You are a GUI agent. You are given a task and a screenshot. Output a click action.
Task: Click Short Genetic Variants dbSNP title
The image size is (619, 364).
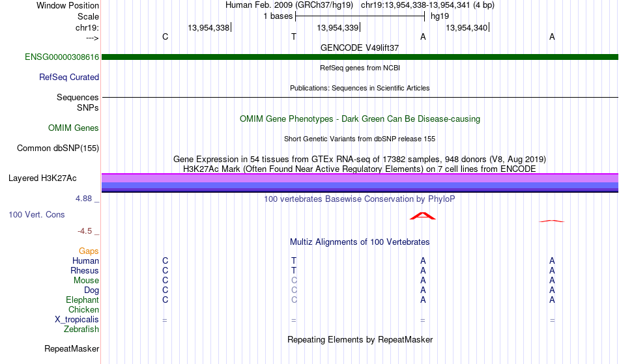(360, 139)
